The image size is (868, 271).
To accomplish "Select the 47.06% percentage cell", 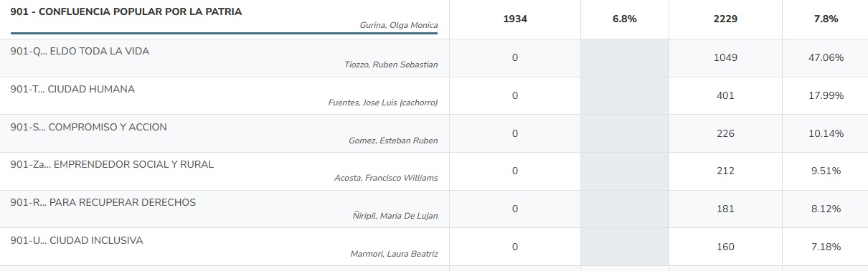I will point(825,57).
